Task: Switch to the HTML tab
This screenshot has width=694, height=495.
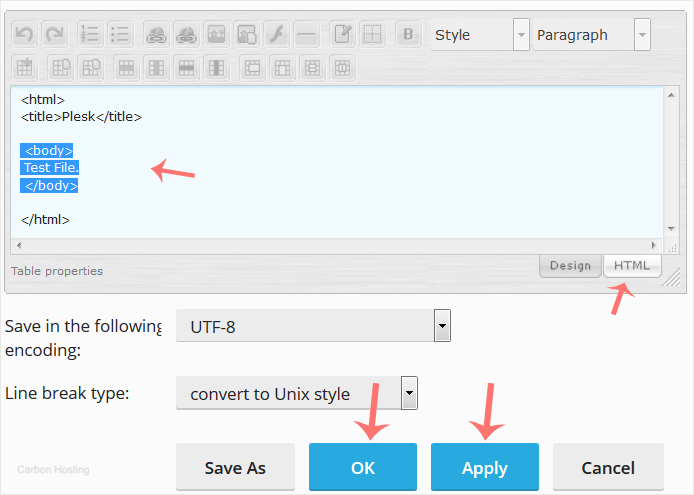Action: click(632, 266)
